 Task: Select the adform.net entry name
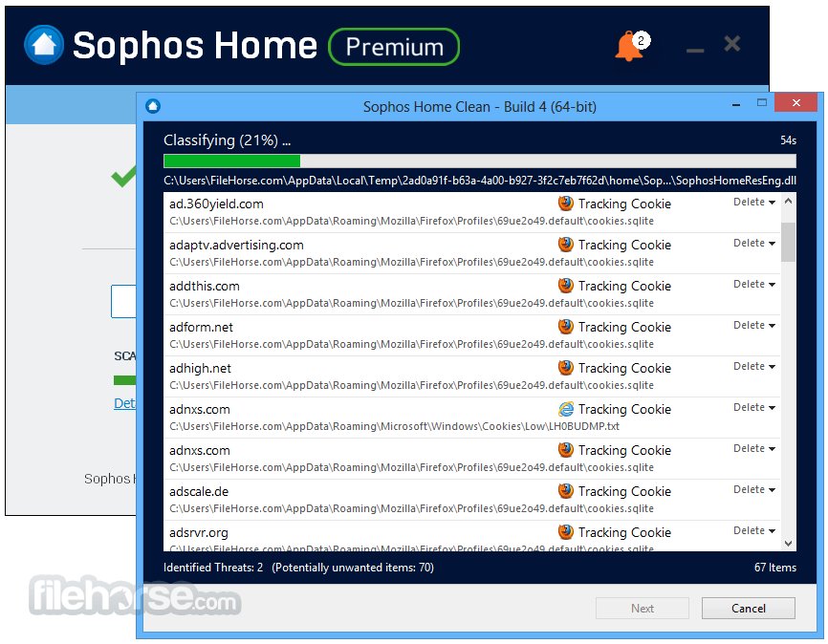201,328
